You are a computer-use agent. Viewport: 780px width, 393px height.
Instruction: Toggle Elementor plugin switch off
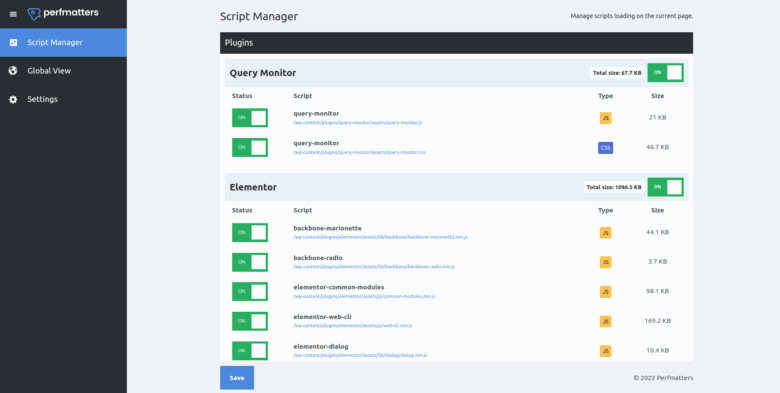pos(666,187)
